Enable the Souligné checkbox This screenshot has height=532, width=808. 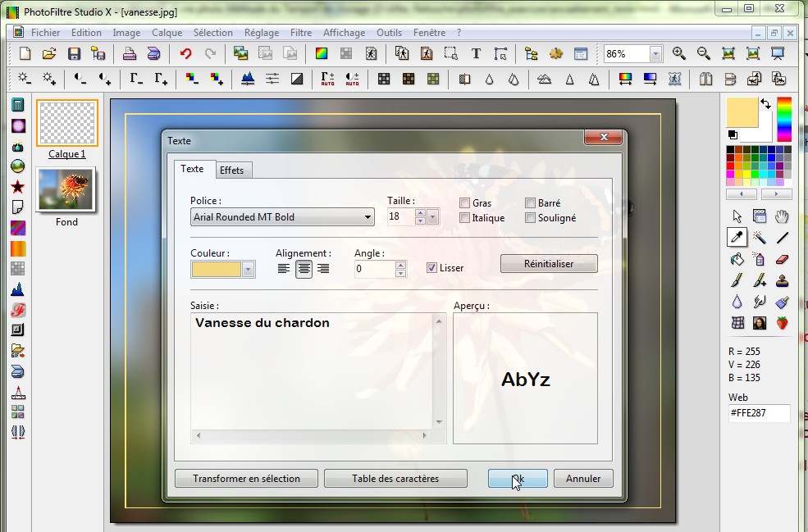pos(530,218)
